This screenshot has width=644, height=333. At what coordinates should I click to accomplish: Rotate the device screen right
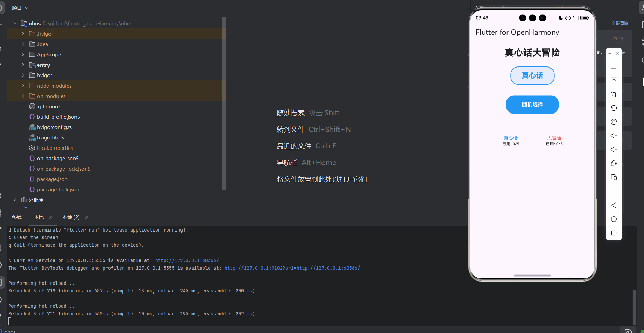614,122
